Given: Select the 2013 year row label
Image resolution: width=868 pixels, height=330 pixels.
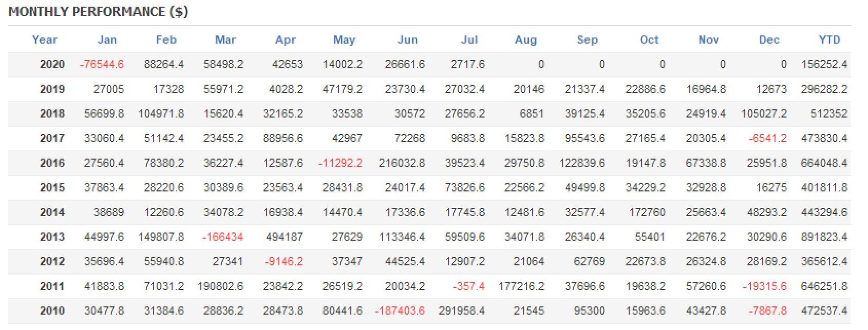Looking at the screenshot, I should tap(52, 237).
